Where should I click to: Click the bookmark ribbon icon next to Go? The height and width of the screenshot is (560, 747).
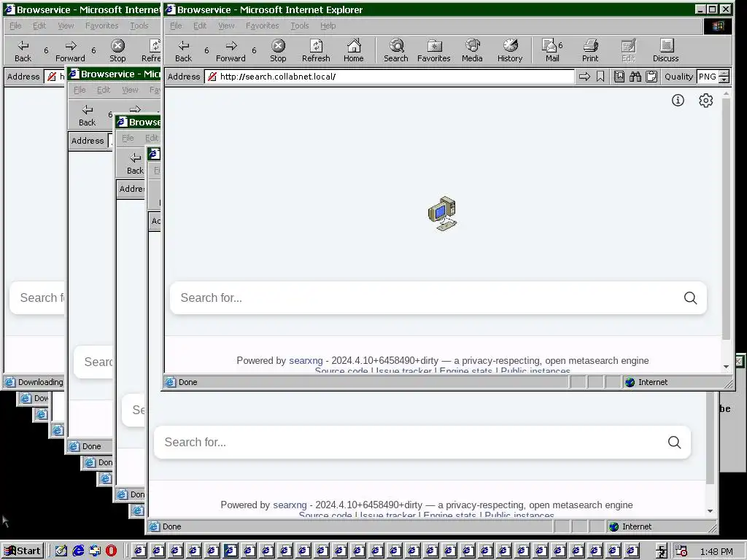(600, 76)
